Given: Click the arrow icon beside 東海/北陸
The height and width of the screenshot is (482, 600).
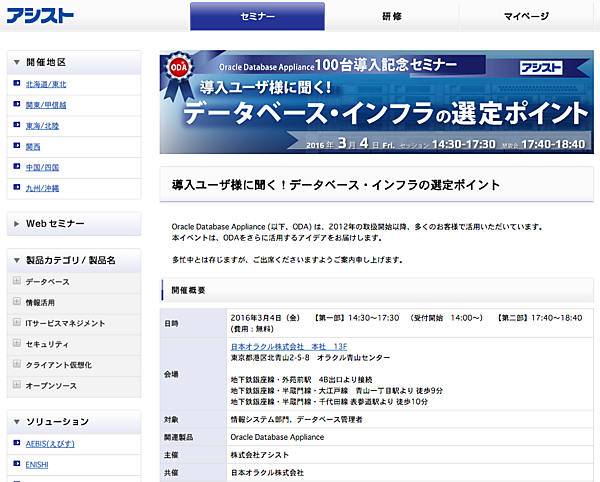Looking at the screenshot, I should tap(16, 125).
